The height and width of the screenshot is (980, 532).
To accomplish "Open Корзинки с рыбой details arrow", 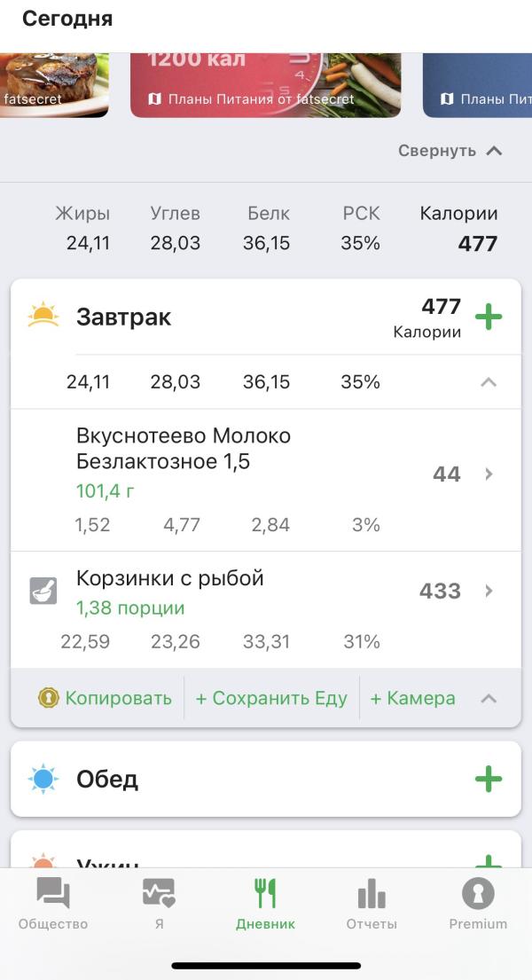I will [489, 591].
